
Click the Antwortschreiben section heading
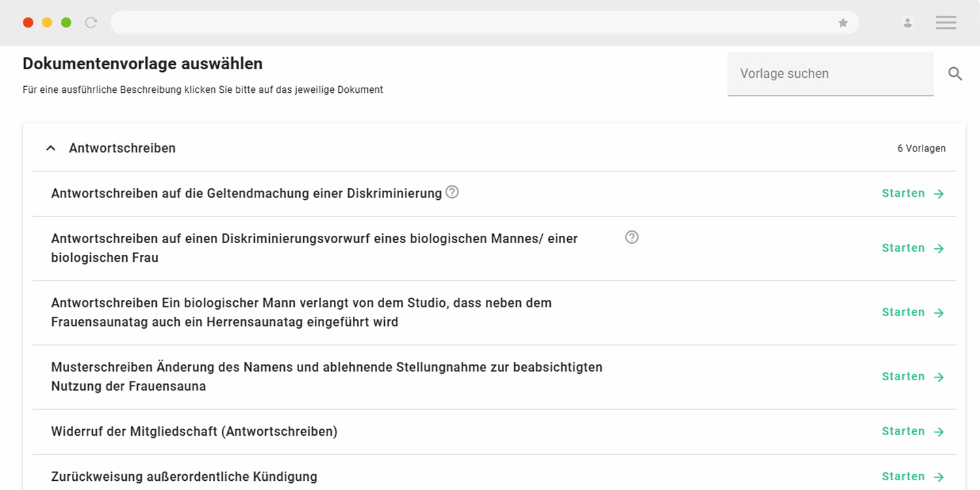coord(122,148)
